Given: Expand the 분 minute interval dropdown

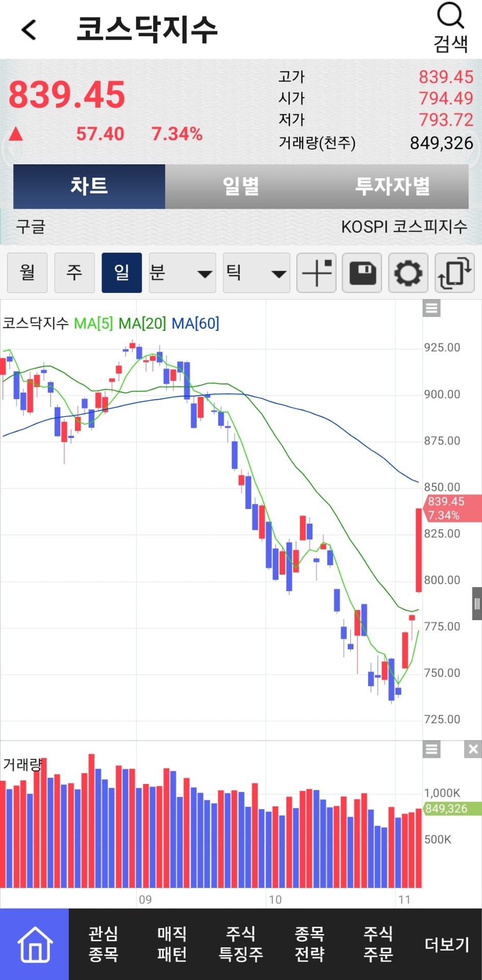Looking at the screenshot, I should pos(182,273).
